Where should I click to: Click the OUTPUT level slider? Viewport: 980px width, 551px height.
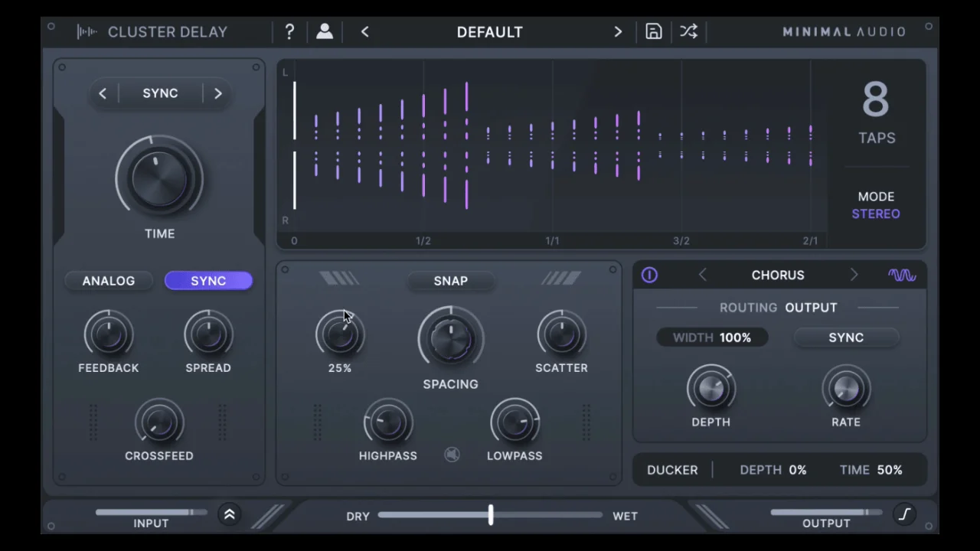pyautogui.click(x=826, y=512)
